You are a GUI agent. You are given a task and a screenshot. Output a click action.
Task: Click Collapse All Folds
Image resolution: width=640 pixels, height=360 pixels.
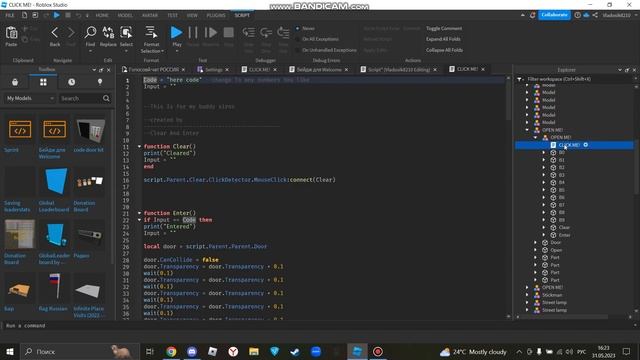click(x=444, y=50)
